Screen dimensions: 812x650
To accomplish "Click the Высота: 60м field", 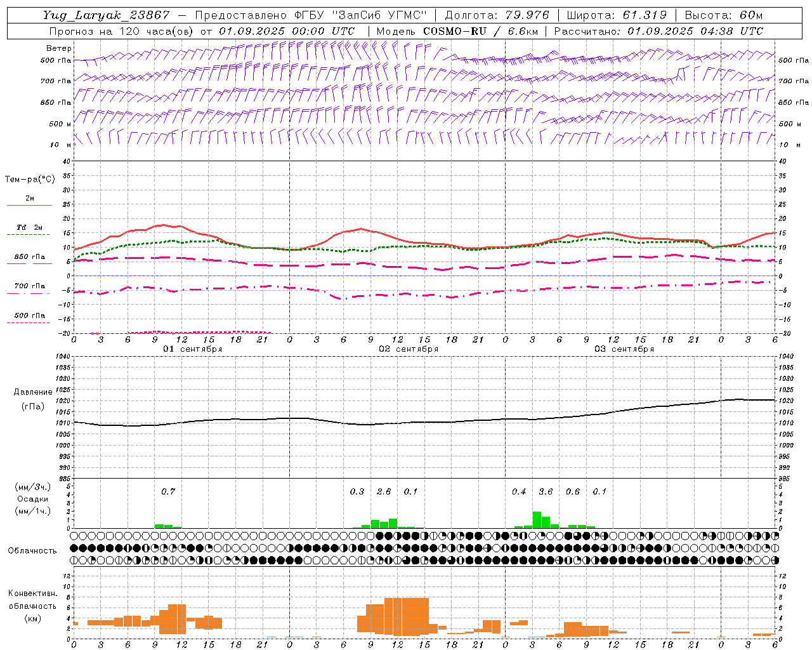I will coord(723,15).
